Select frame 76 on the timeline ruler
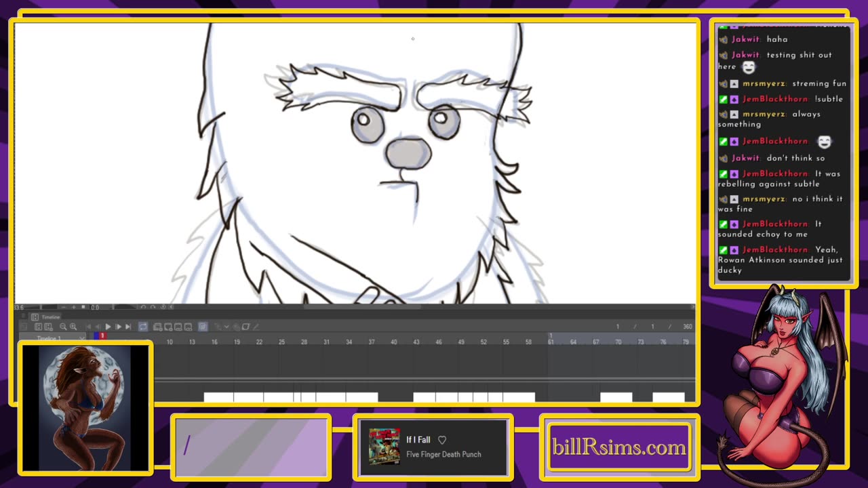This screenshot has width=868, height=488. pyautogui.click(x=663, y=342)
